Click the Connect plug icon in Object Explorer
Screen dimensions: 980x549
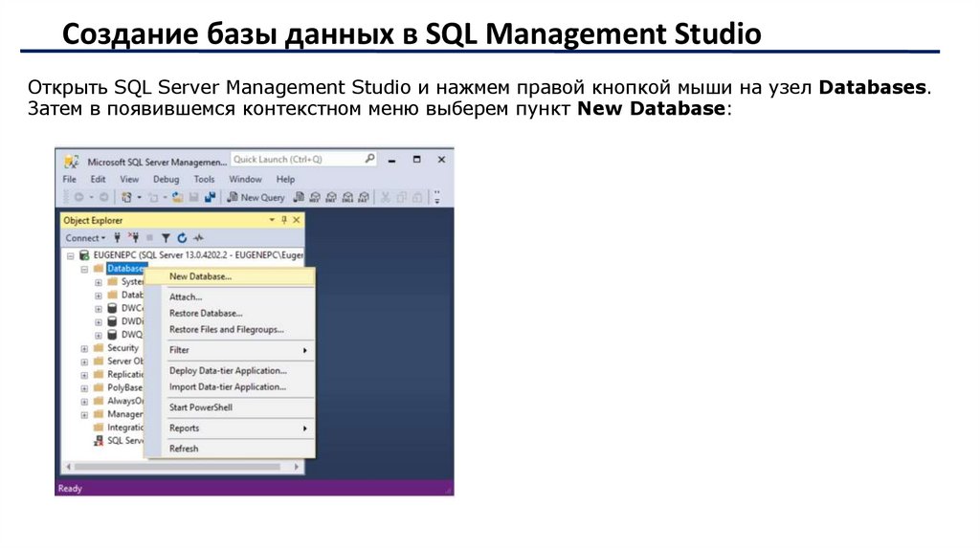(117, 237)
